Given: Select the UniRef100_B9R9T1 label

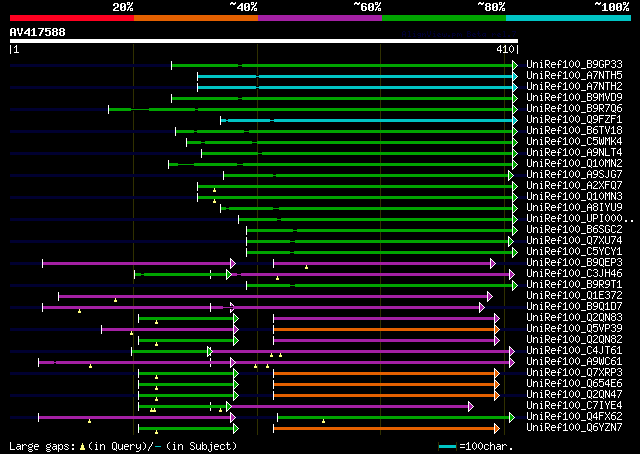Looking at the screenshot, I should [574, 285].
